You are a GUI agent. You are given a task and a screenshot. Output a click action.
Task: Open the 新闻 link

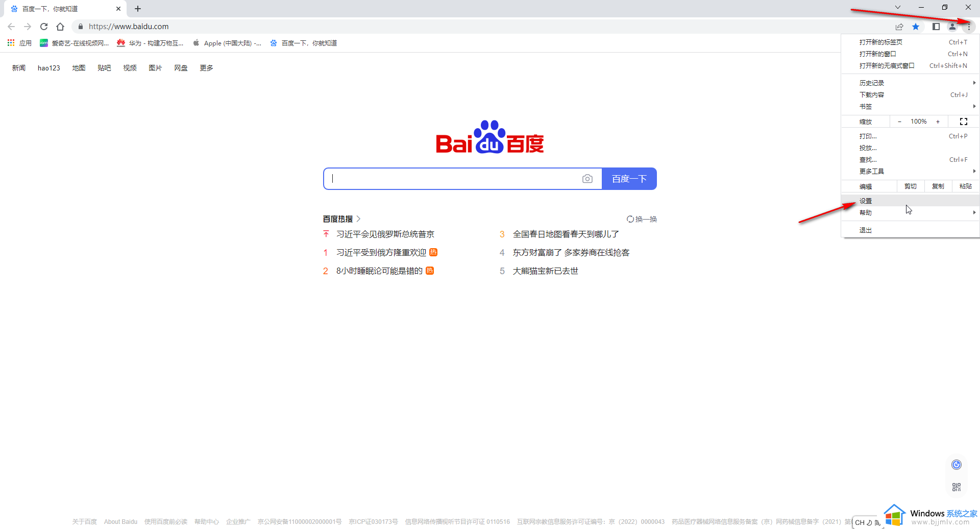point(19,68)
